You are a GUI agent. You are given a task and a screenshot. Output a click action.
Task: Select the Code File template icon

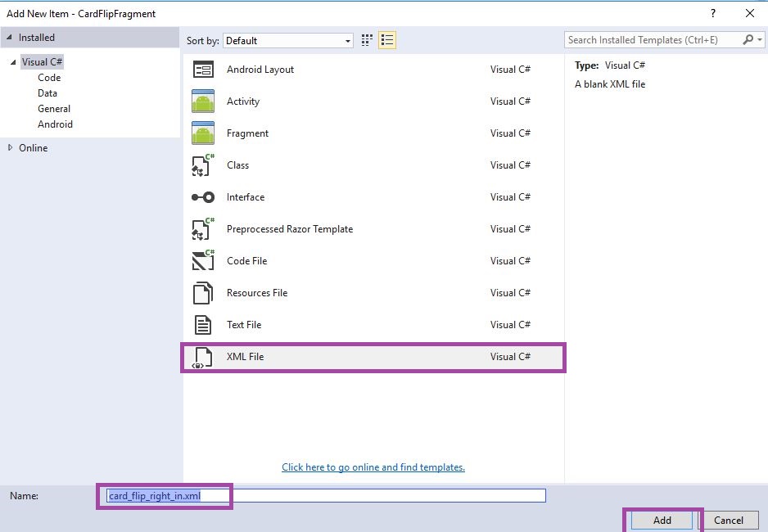click(x=203, y=261)
